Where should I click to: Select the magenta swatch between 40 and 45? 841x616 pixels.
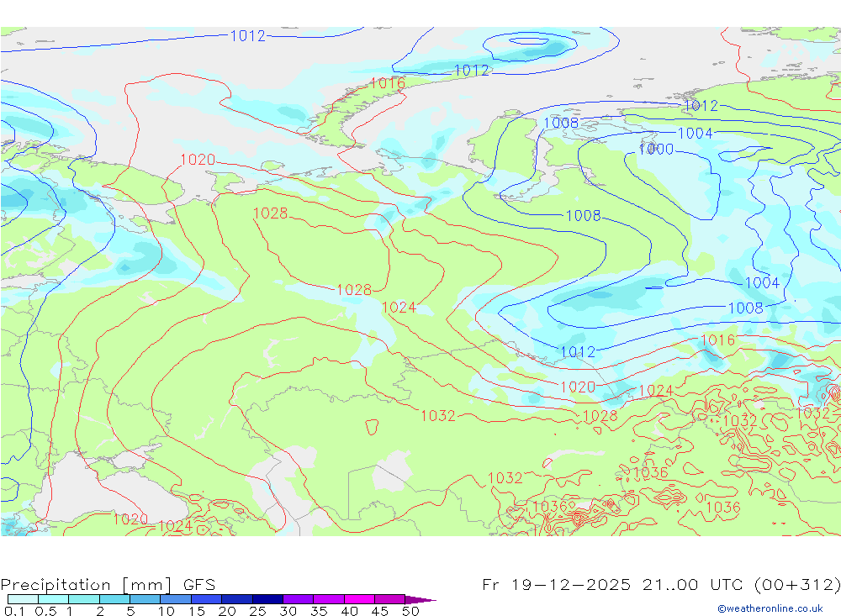pos(359,599)
